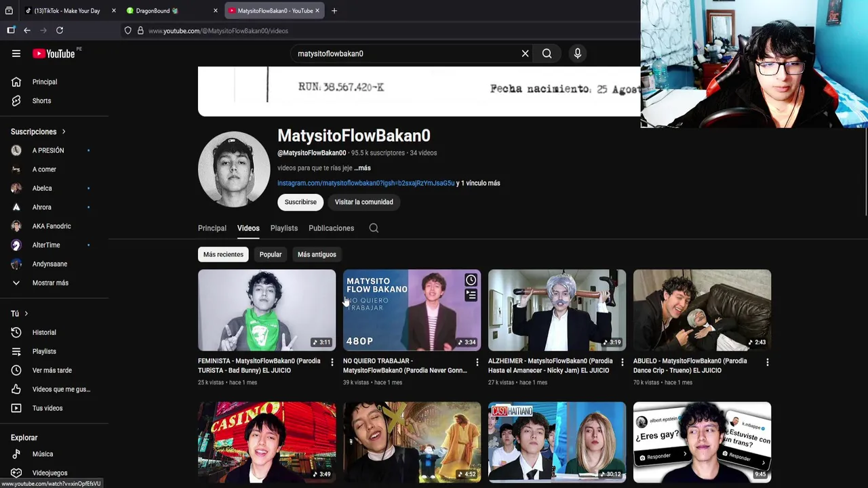Open the casino video thumbnail 3:49
The image size is (868, 488).
[x=267, y=442]
